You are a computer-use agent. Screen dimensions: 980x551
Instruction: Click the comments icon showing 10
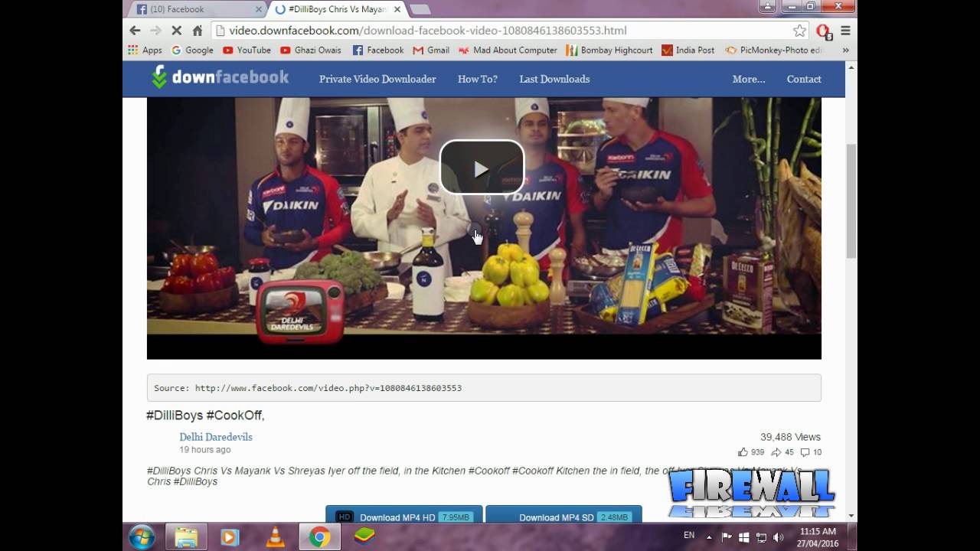click(x=805, y=452)
